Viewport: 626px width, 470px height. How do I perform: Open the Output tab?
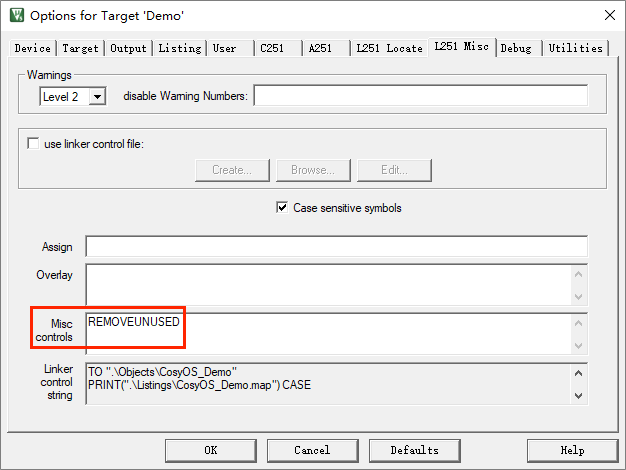pos(128,48)
